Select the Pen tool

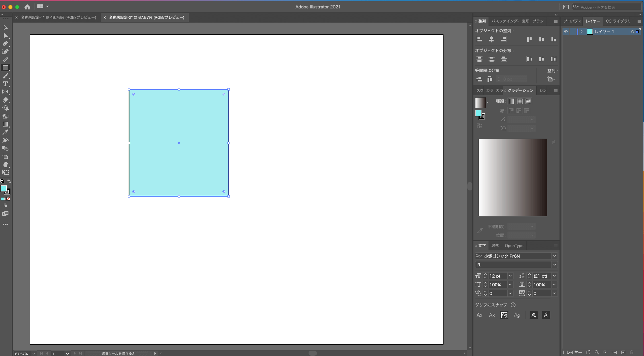click(5, 43)
